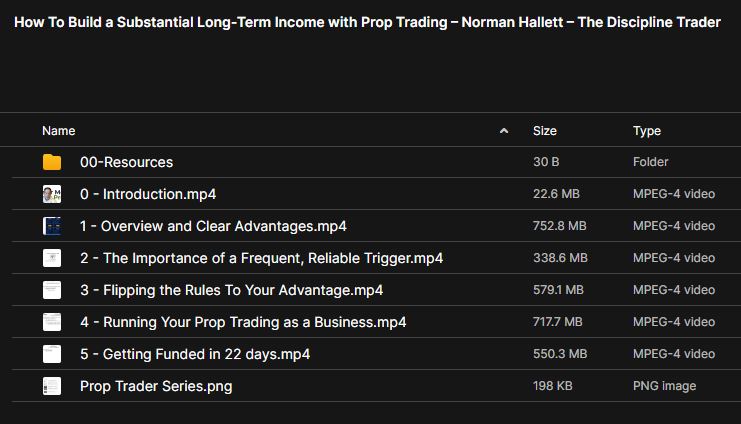
Task: Open the Prop Trader Series.png file
Action: click(x=155, y=386)
